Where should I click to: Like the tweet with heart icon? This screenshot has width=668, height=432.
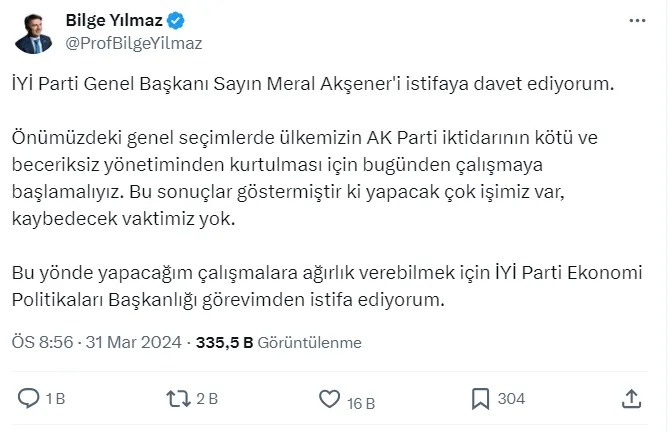click(x=329, y=399)
